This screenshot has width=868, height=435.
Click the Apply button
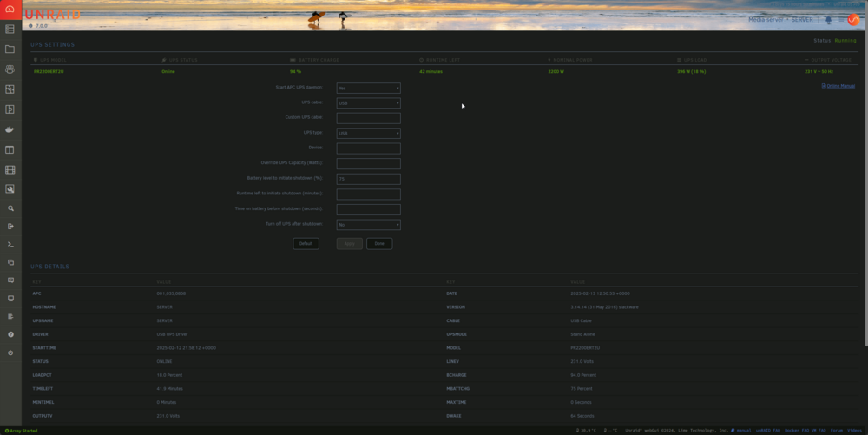click(349, 243)
